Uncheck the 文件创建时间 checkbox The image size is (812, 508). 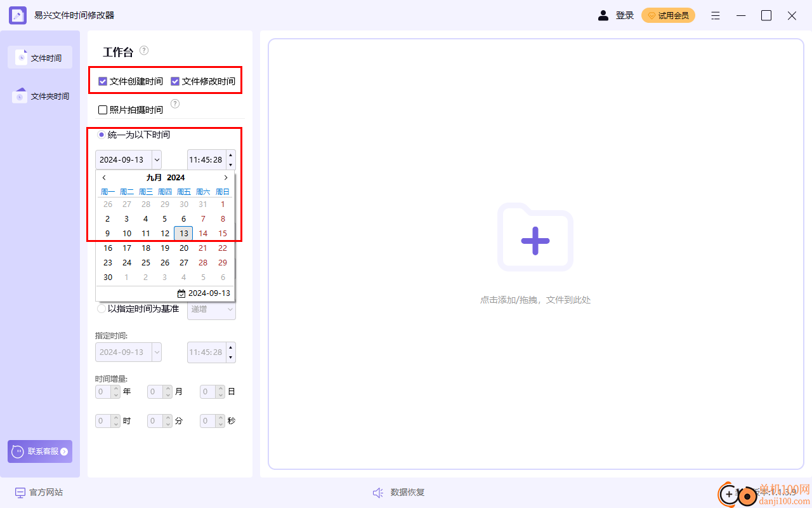point(103,81)
